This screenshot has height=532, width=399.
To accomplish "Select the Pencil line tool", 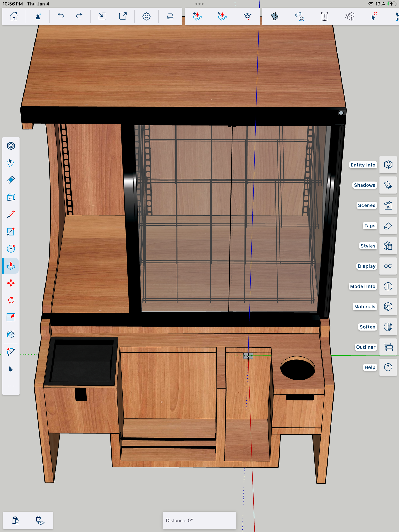I will point(11,214).
